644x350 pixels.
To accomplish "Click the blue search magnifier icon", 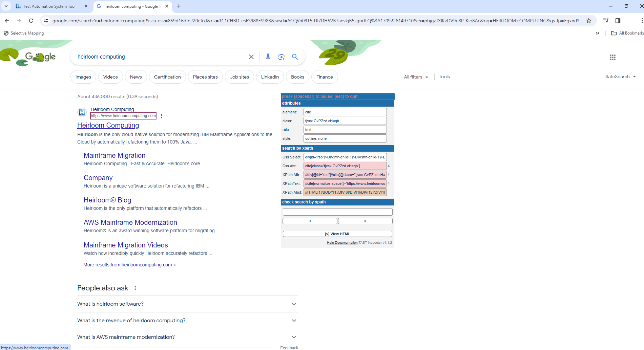I will point(295,57).
